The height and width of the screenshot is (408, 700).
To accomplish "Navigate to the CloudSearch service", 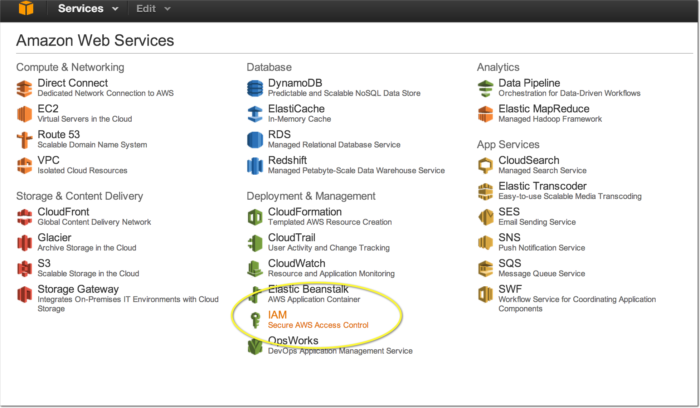I will (x=531, y=160).
